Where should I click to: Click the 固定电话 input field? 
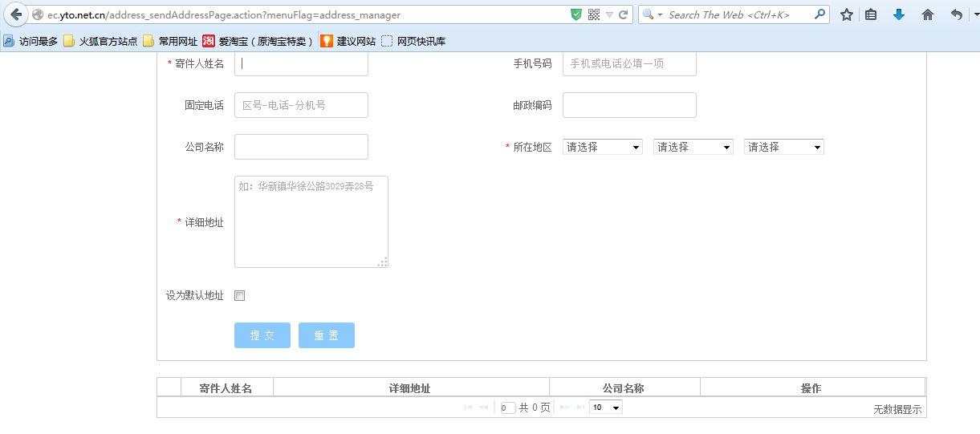(301, 105)
